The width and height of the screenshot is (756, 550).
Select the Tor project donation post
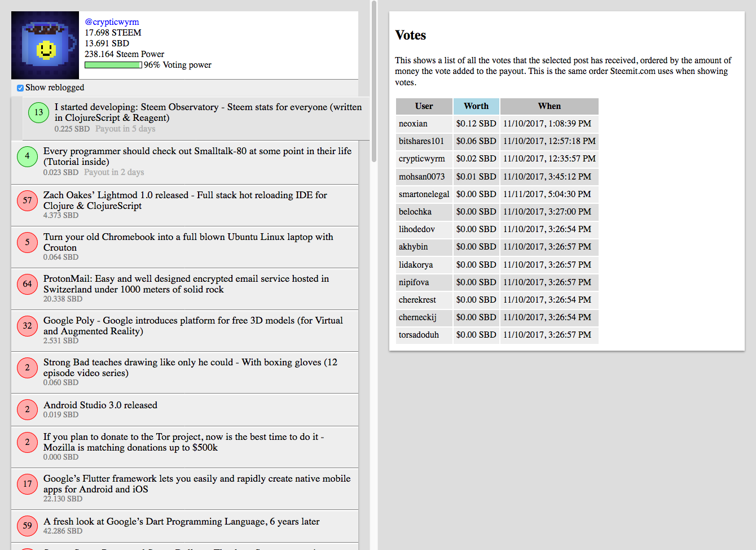click(x=184, y=447)
